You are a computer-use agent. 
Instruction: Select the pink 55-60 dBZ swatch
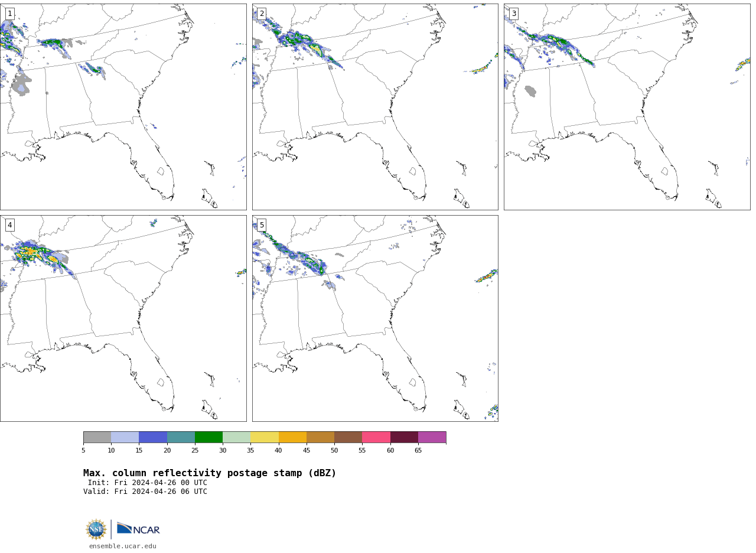click(x=376, y=437)
